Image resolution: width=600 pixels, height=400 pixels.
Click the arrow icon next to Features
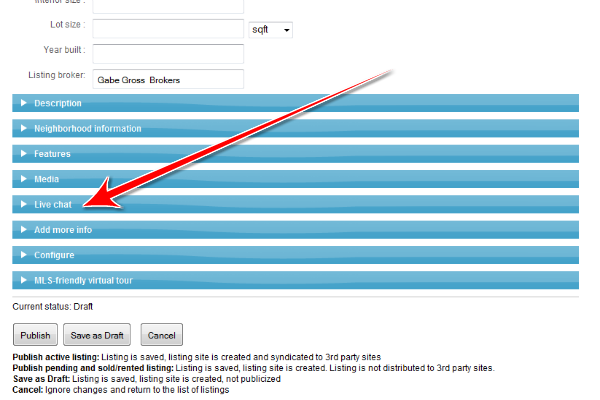[23, 154]
